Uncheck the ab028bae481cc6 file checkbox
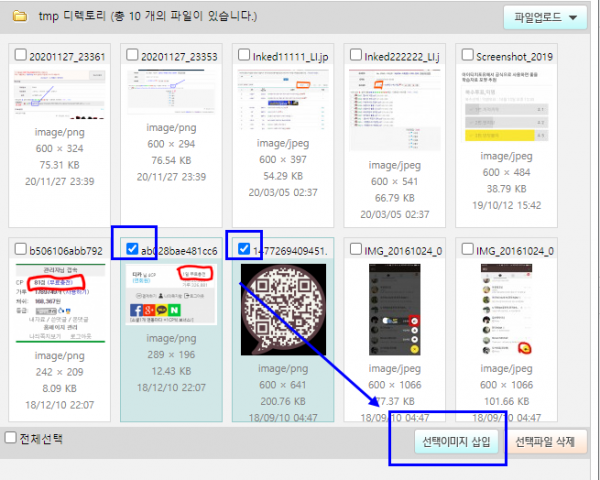The width and height of the screenshot is (600, 480). point(131,248)
